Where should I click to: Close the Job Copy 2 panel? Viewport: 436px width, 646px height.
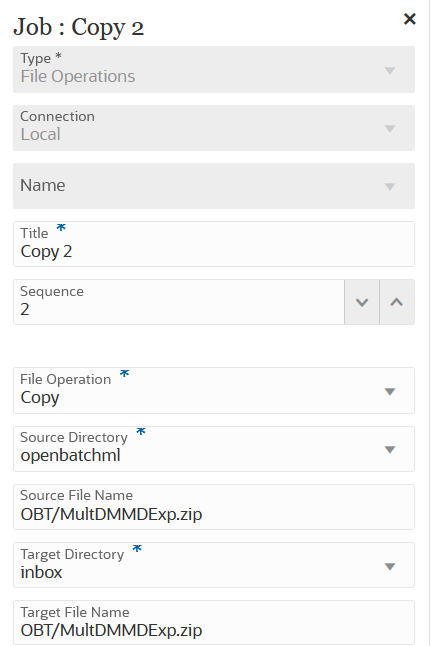click(409, 19)
